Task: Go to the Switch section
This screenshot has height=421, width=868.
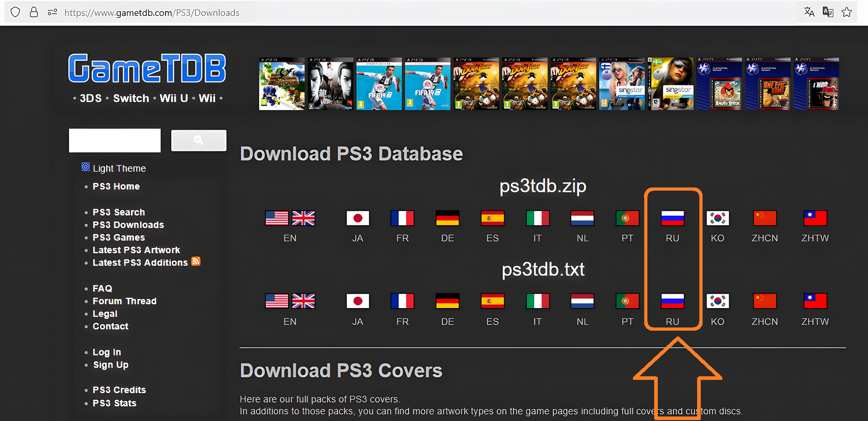Action: tap(131, 98)
